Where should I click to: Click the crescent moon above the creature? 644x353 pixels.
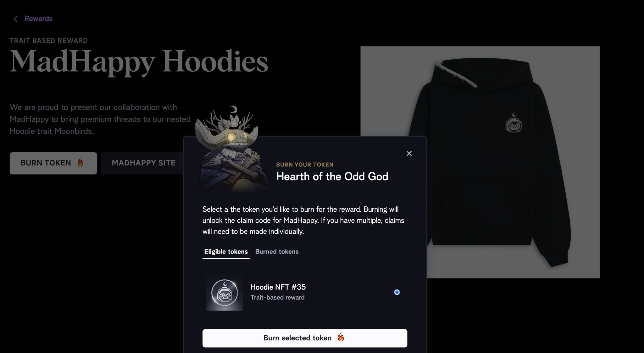234,109
